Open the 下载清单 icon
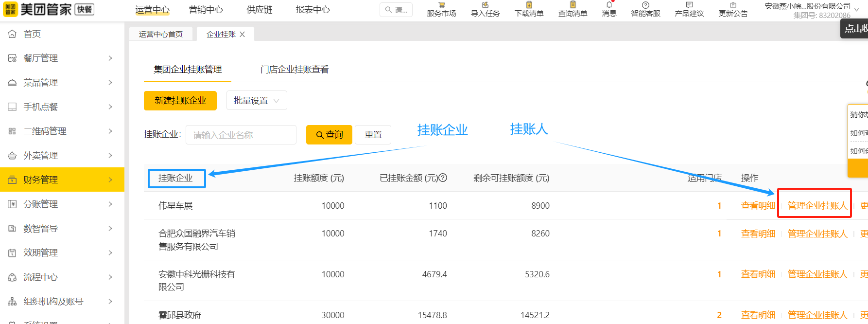 pyautogui.click(x=529, y=5)
